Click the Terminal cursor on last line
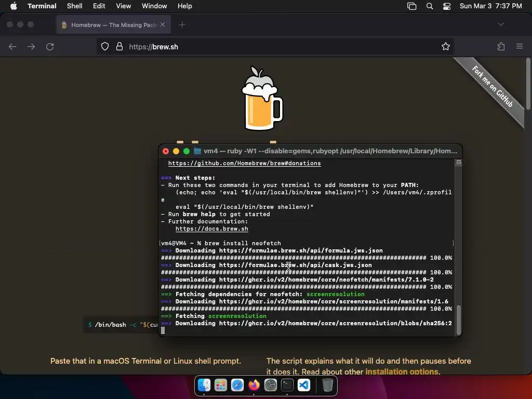Screen dimensions: 532x399 163,330
